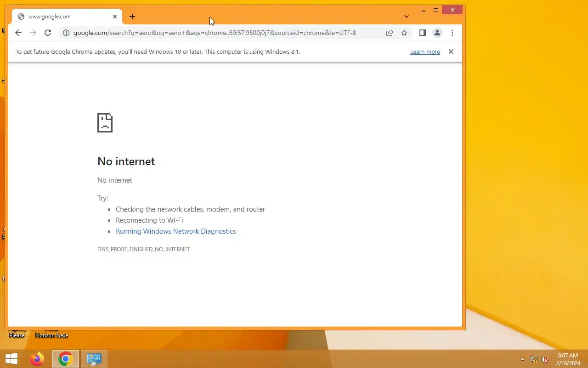Viewport: 588px width, 368px height.
Task: Open the network status tray icon
Action: pos(534,359)
